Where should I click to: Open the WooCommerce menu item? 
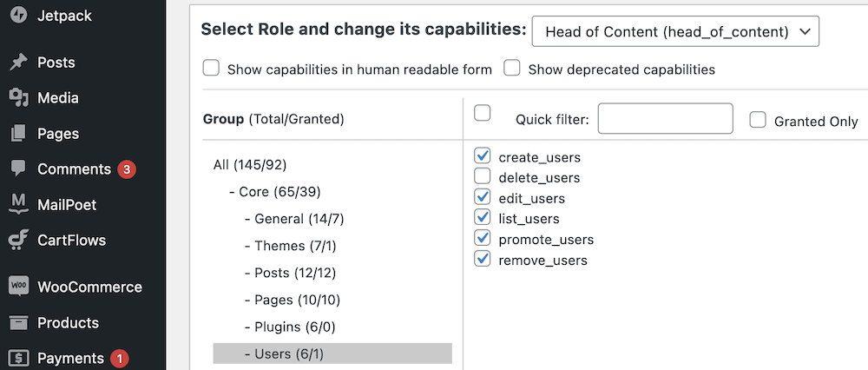(x=89, y=287)
